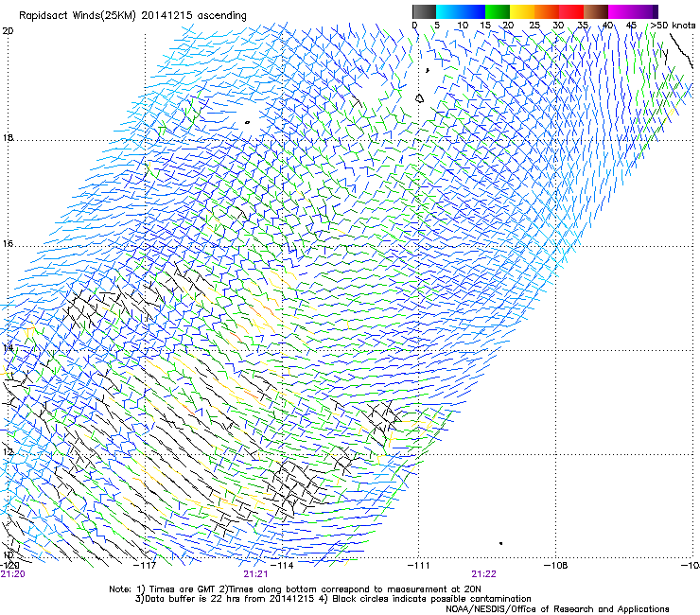Click the latitude label 12
Image resolution: width=700 pixels, height=615 pixels.
[x=8, y=451]
